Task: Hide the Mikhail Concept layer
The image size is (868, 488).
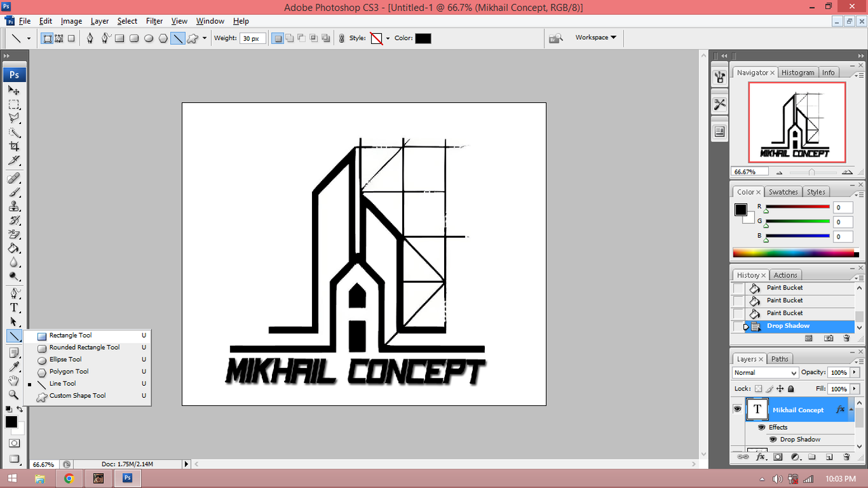Action: click(x=737, y=409)
